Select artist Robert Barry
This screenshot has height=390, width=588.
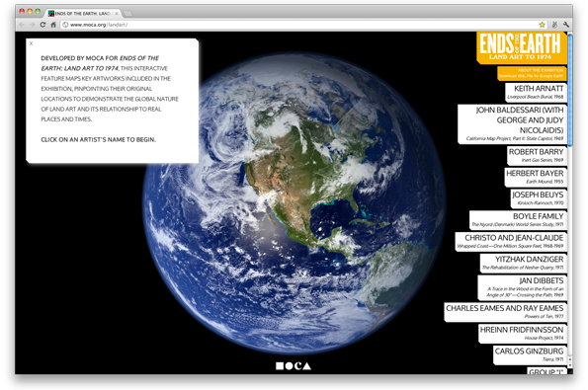click(537, 156)
